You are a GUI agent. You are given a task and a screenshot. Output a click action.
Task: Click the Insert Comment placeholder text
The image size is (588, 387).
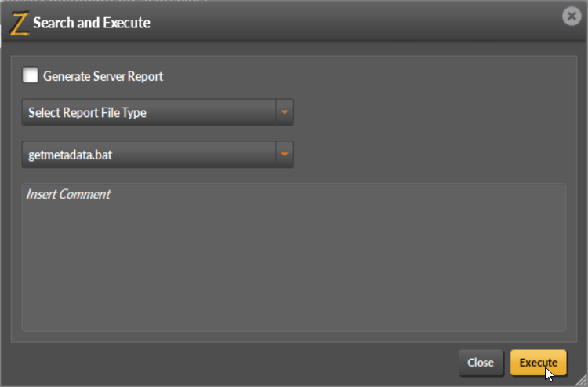coord(68,195)
